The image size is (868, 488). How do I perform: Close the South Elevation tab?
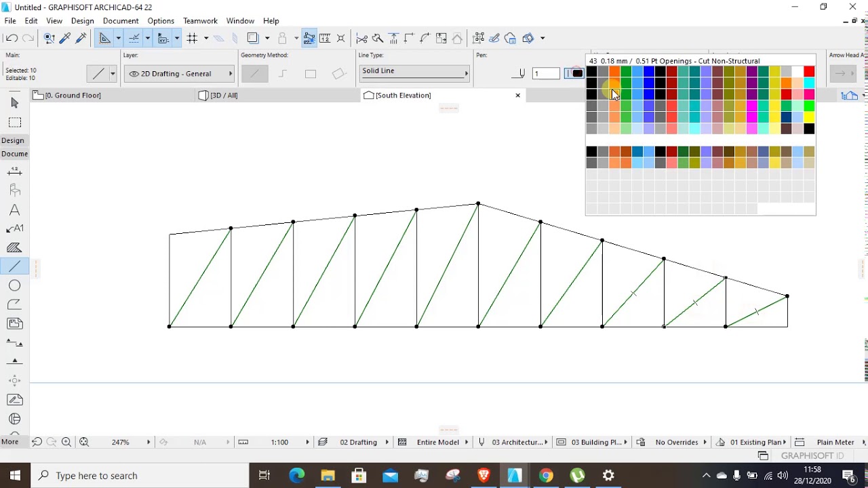[518, 96]
